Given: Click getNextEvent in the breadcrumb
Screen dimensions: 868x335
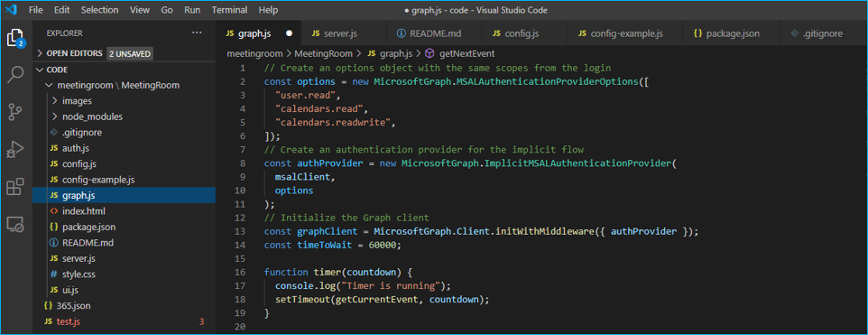Looking at the screenshot, I should [x=466, y=53].
